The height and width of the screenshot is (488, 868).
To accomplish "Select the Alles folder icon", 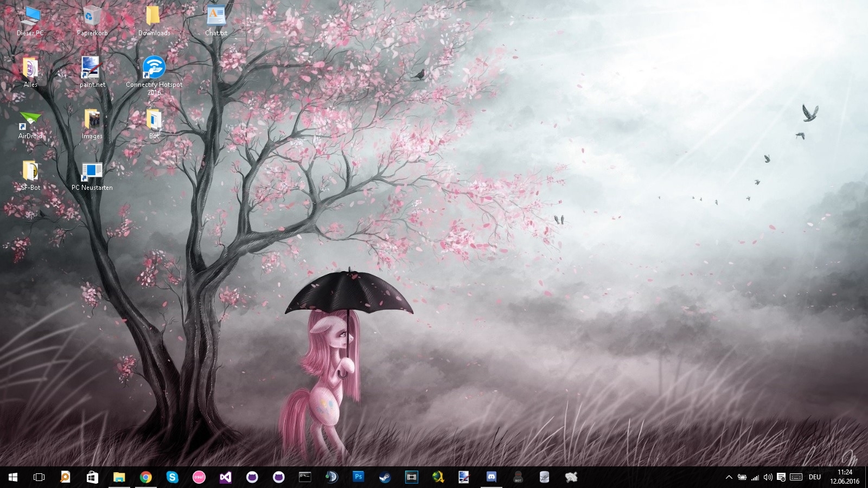I will (x=30, y=72).
